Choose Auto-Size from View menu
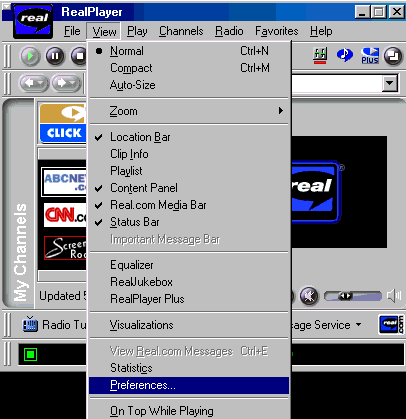406x419 pixels. point(189,85)
